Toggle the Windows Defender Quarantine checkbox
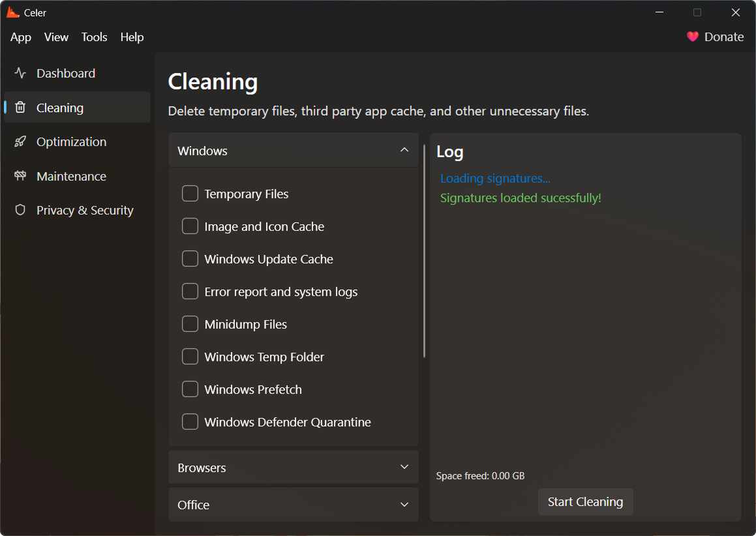Screen dimensions: 756x536 click(190, 422)
